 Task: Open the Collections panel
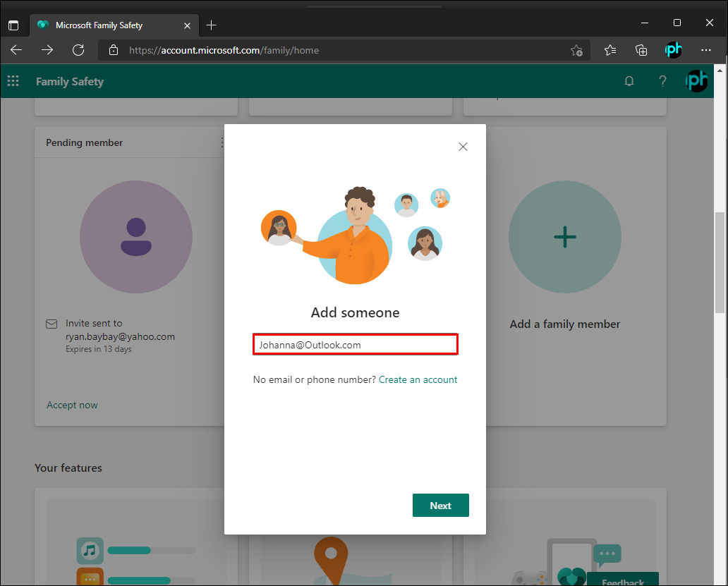[x=641, y=50]
